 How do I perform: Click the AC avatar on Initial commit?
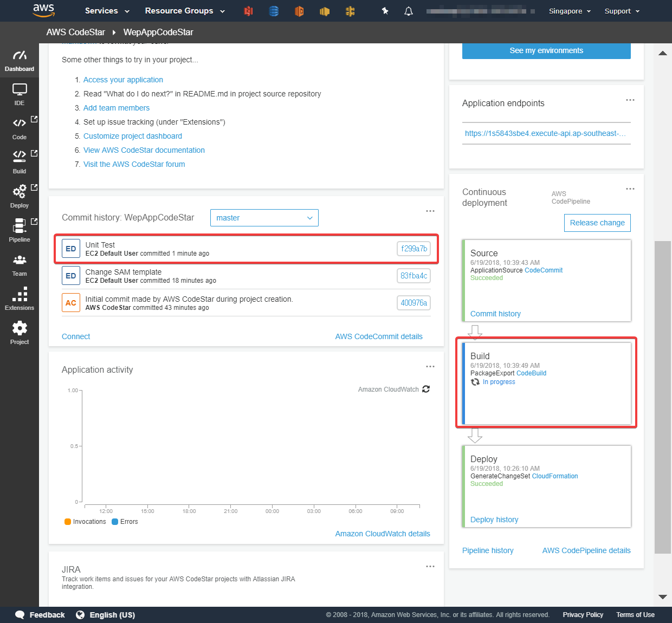click(71, 303)
